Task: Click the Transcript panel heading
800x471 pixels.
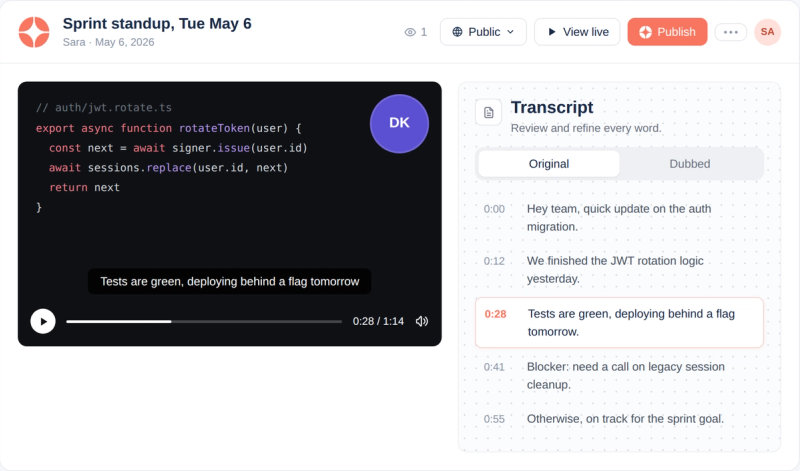Action: pos(552,107)
